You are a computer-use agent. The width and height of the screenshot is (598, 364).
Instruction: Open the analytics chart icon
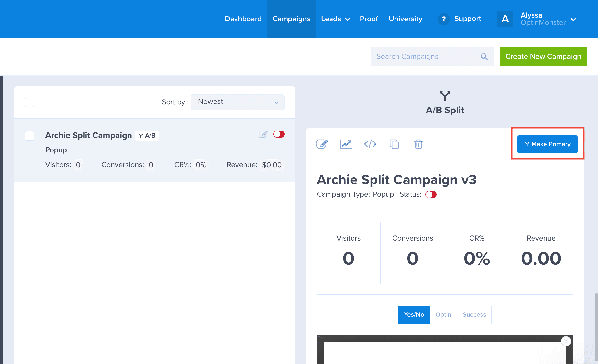coord(346,144)
